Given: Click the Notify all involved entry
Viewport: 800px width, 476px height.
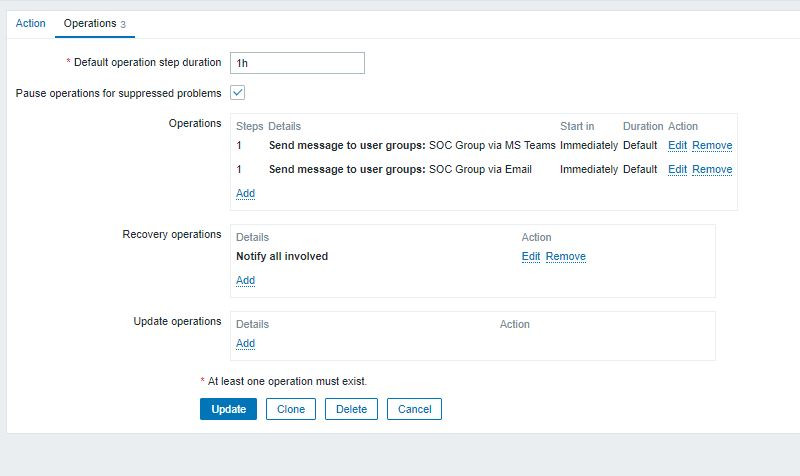Looking at the screenshot, I should tap(282, 256).
